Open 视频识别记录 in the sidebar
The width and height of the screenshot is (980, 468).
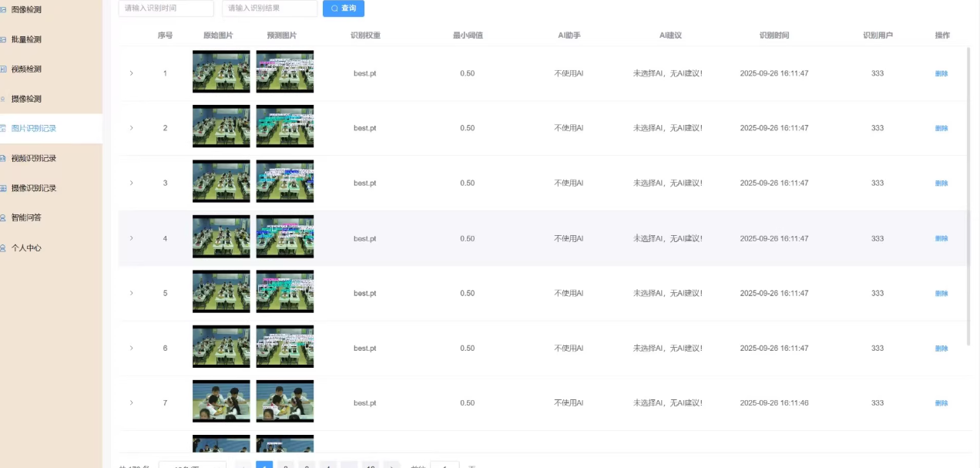[33, 158]
